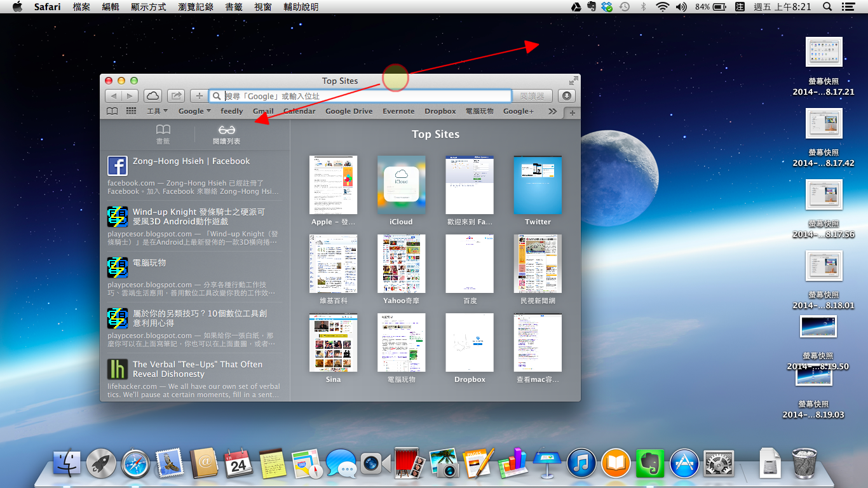Open the 編輯 Edit menu
Viewport: 868px width, 488px height.
(x=111, y=7)
